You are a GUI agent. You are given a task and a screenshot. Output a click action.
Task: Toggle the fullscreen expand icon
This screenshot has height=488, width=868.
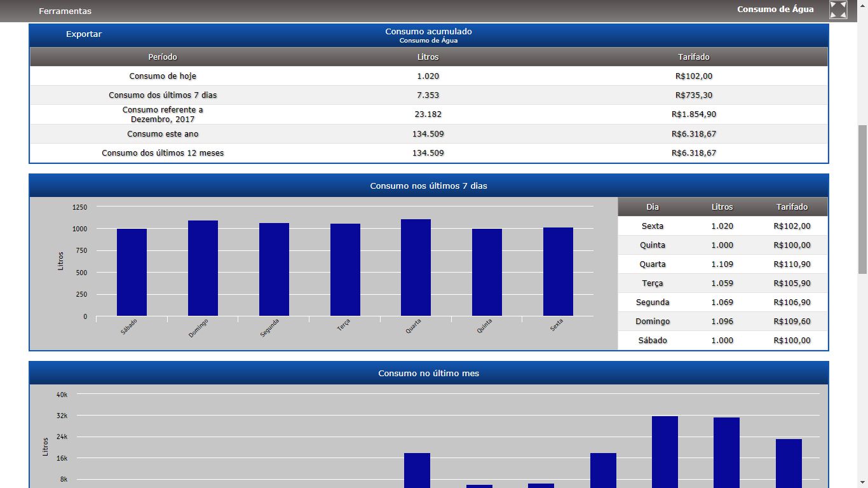click(x=838, y=10)
